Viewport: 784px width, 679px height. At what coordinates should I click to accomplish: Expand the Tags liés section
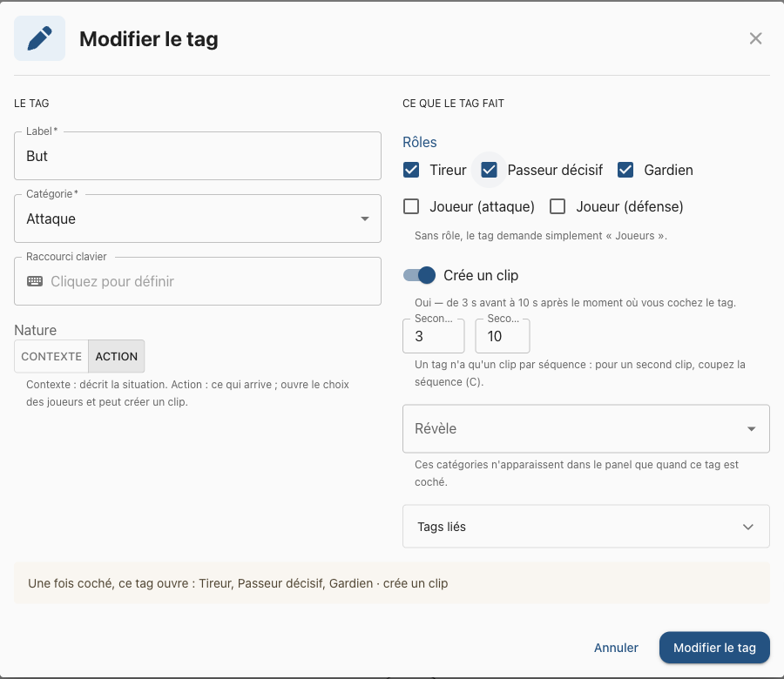click(586, 527)
